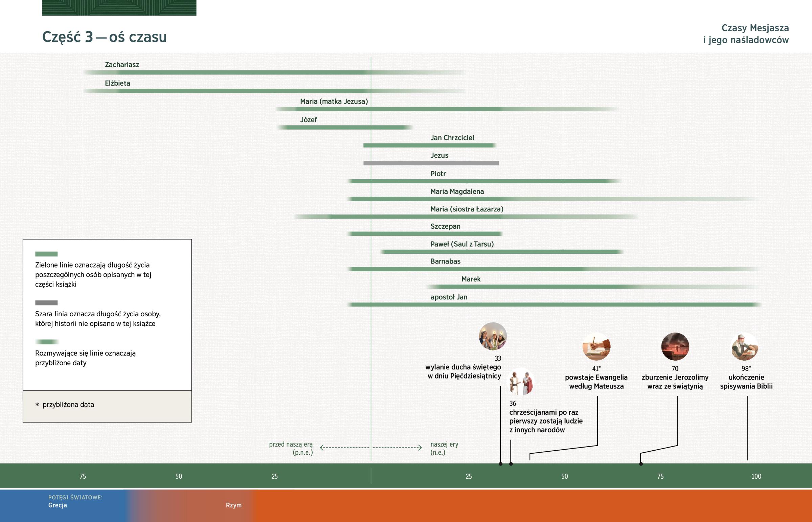Click the timeline dot marking year 70
The height and width of the screenshot is (522, 812).
(641, 464)
